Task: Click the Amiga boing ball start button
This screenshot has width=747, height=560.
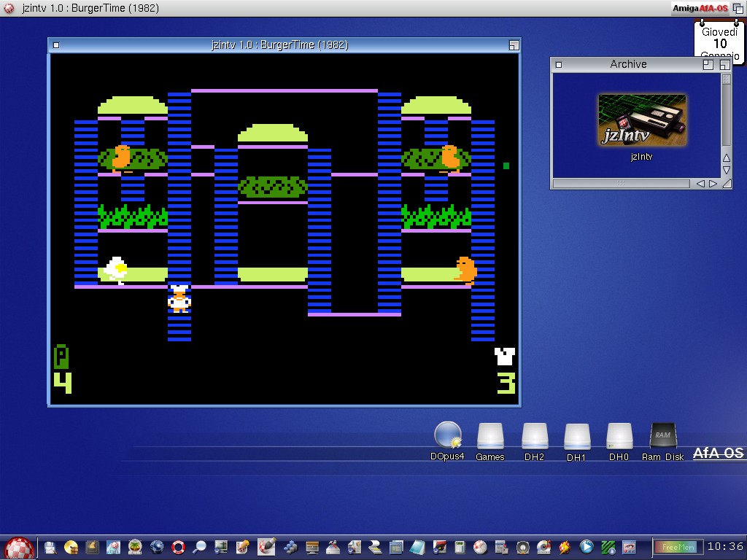Action: (x=19, y=547)
